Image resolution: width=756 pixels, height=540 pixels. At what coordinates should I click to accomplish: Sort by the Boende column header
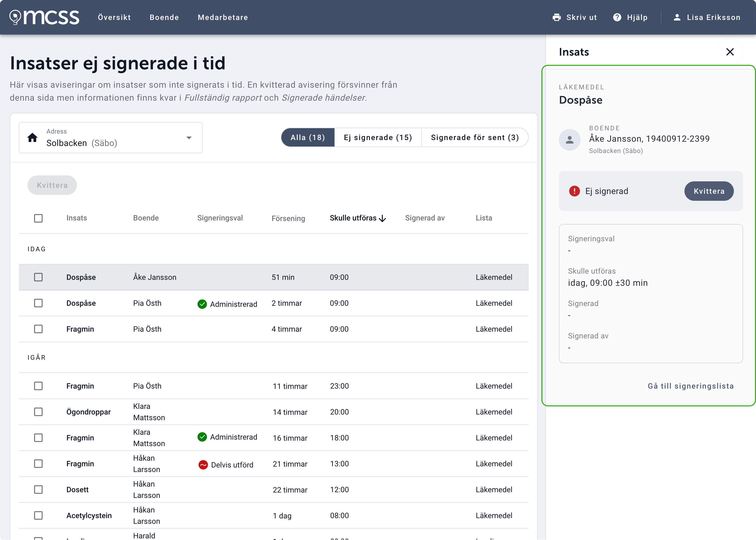click(146, 218)
